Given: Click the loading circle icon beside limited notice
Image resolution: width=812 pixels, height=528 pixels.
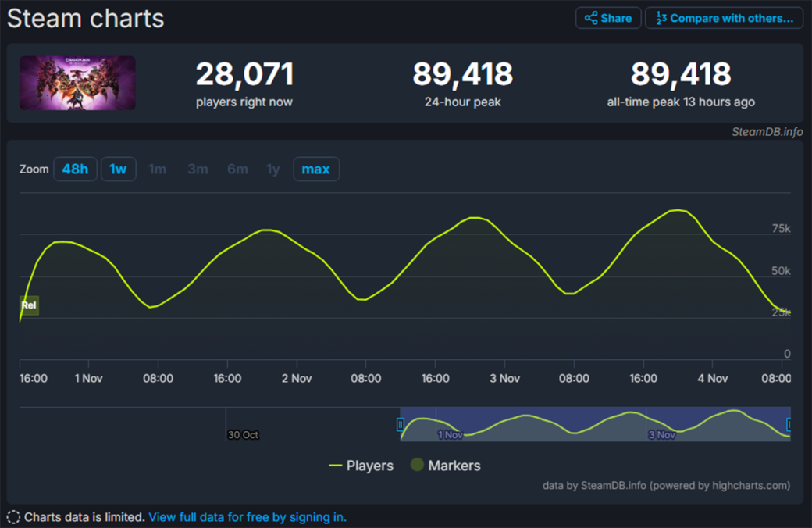Looking at the screenshot, I should pos(13,517).
